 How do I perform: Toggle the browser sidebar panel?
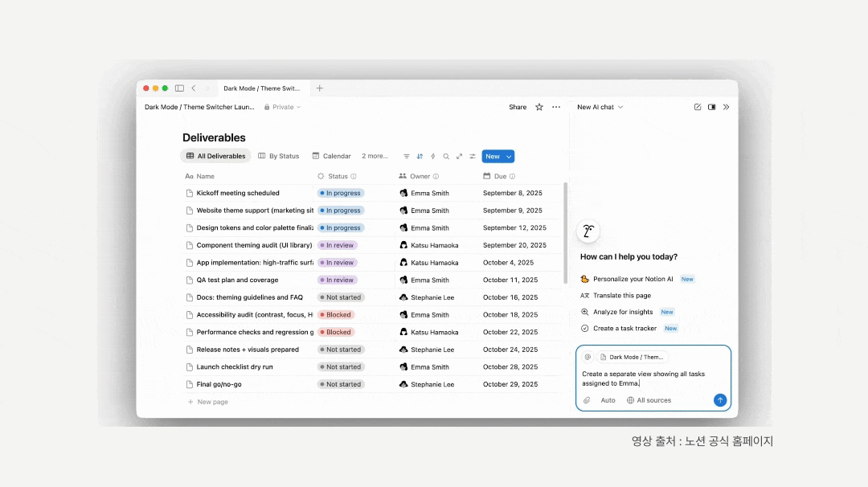(179, 88)
